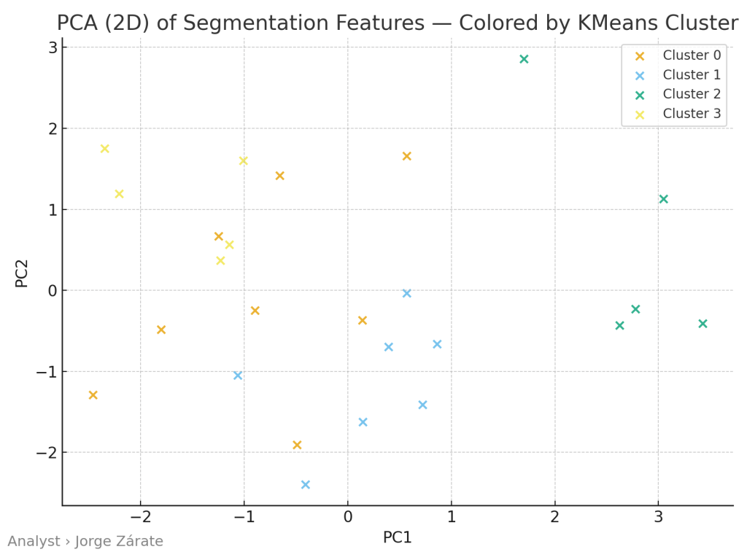Click the green Cluster 2 legend marker
The width and height of the screenshot is (747, 560).
point(640,95)
